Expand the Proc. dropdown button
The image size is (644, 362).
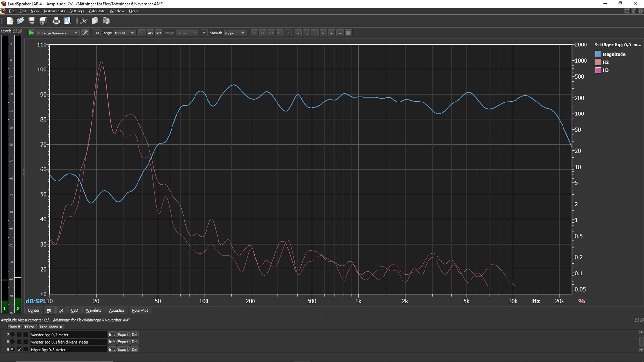pos(30,327)
